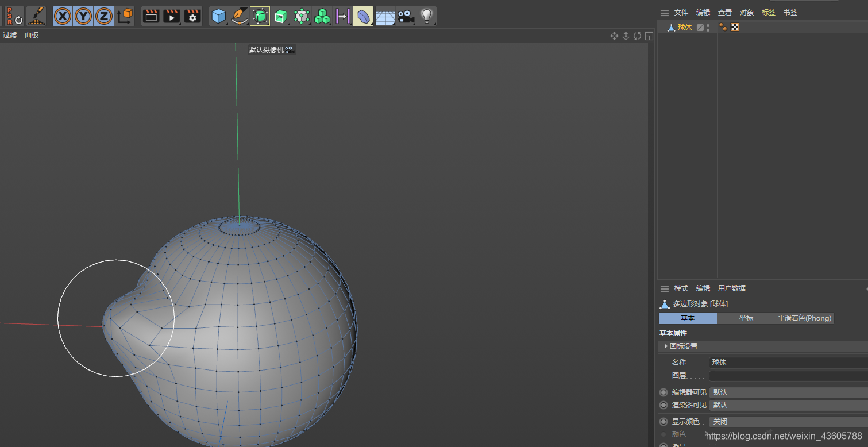Image resolution: width=868 pixels, height=447 pixels.
Task: Click the viewport move pan icon
Action: pos(614,36)
